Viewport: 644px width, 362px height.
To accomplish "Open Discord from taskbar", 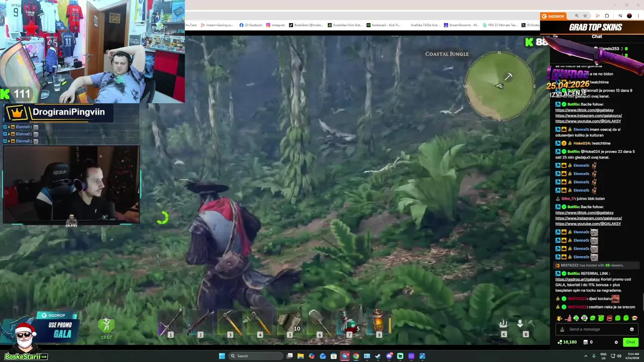I will coord(389,356).
